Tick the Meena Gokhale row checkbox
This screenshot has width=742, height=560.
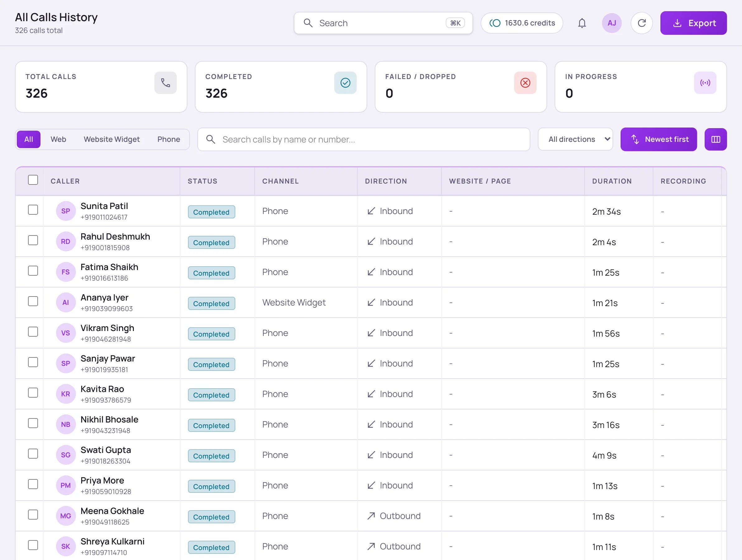[33, 515]
